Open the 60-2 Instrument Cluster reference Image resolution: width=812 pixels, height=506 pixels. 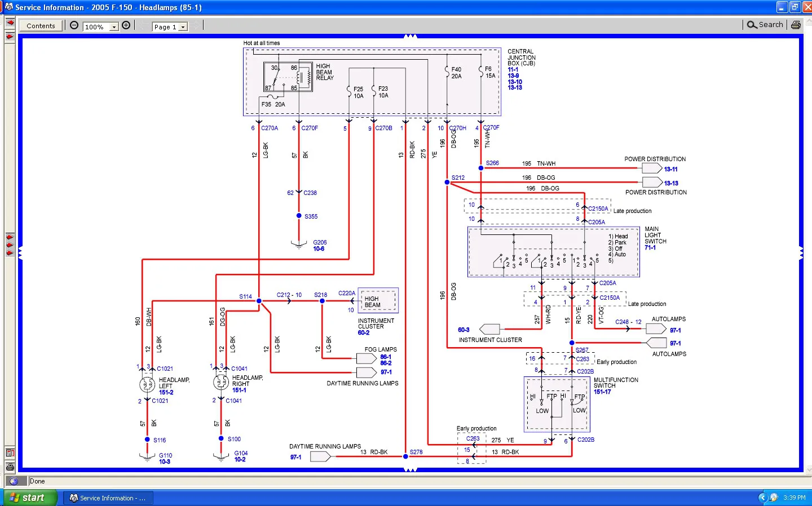point(363,332)
